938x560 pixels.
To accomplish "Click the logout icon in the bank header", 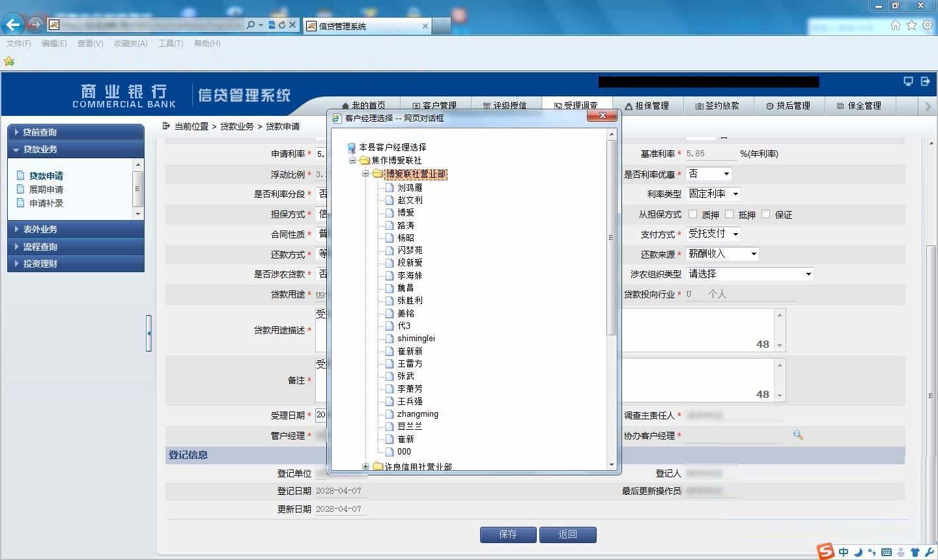I will pos(925,81).
